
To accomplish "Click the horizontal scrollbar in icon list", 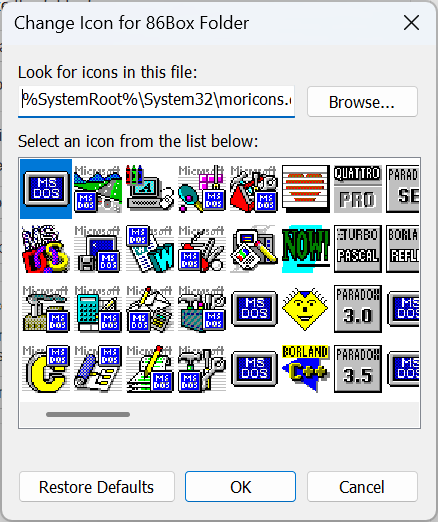I will click(88, 414).
